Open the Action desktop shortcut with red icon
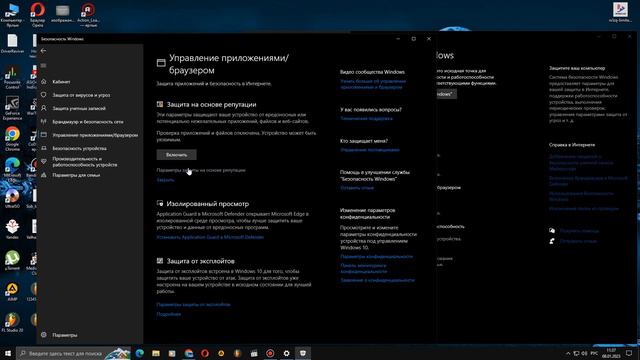The height and width of the screenshot is (360, 640). [x=88, y=15]
